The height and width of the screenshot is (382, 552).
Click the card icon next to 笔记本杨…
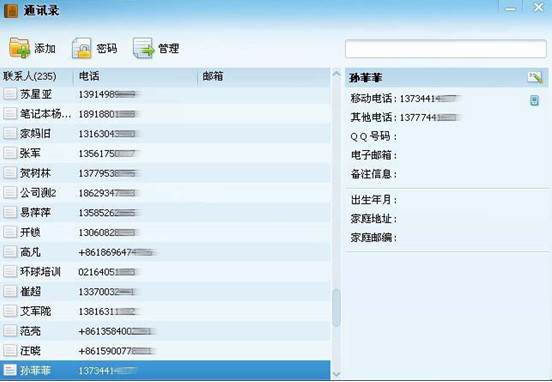10,114
